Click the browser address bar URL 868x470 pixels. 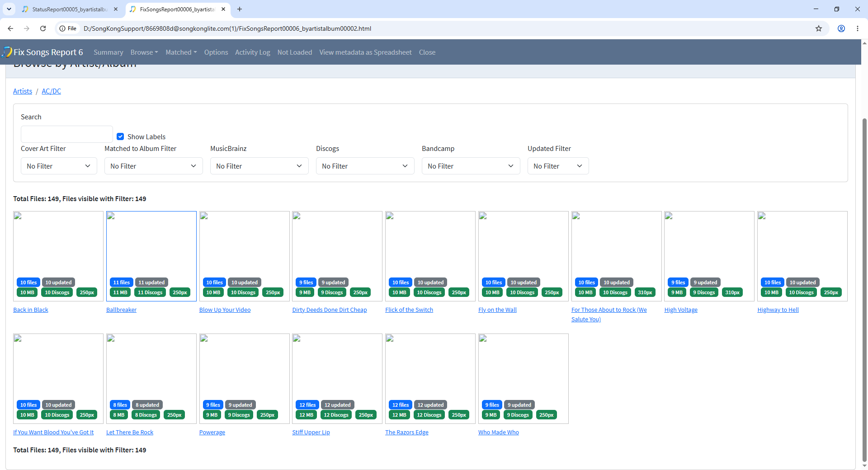click(227, 28)
